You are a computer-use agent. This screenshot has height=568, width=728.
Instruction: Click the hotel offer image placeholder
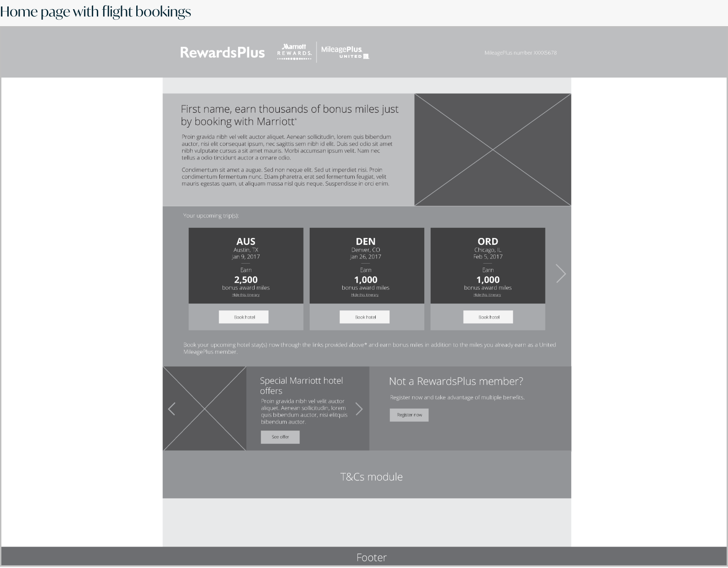[205, 408]
